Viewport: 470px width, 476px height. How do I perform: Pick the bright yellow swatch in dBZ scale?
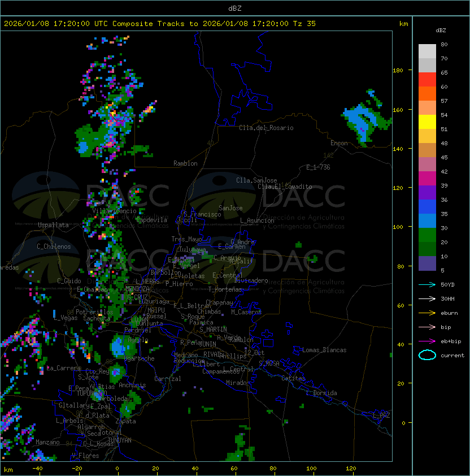tap(427, 122)
